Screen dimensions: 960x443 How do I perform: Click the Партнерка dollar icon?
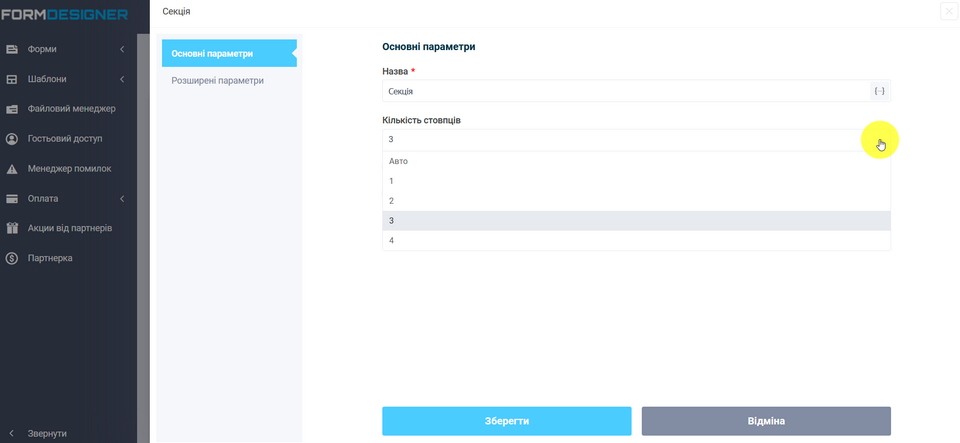[13, 258]
